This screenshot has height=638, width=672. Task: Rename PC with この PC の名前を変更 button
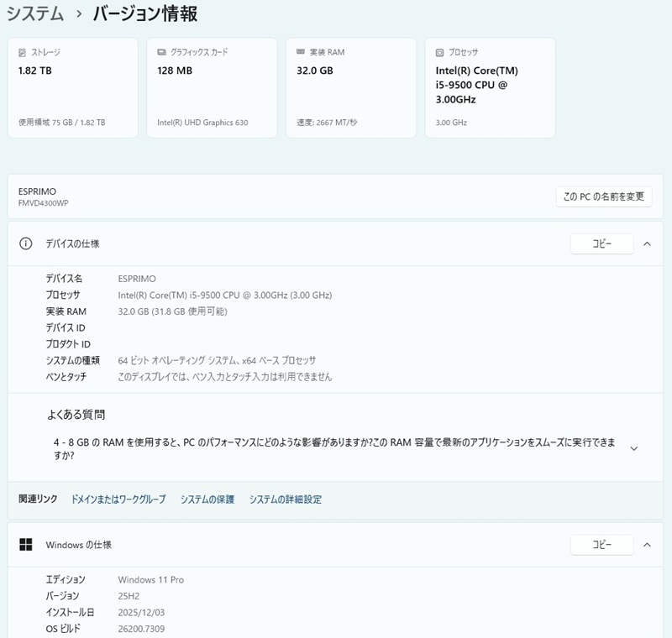603,196
